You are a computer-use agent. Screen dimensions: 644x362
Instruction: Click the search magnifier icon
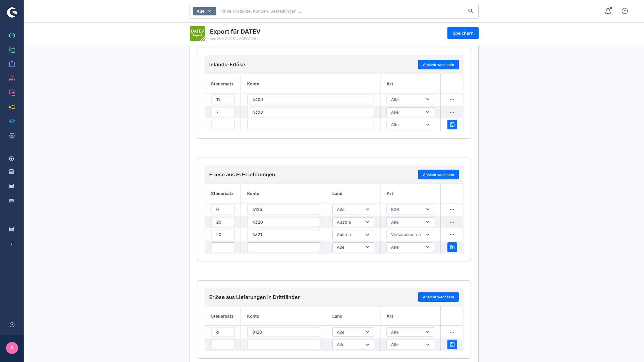(x=471, y=11)
